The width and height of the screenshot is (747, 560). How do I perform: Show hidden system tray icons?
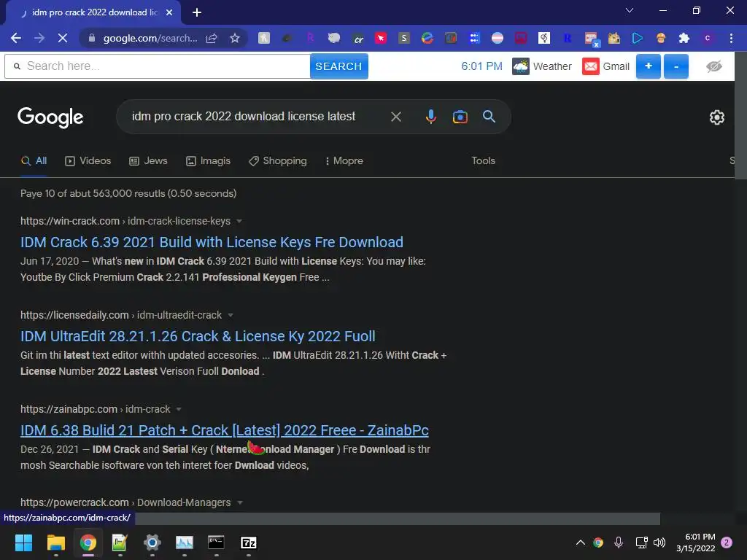point(580,542)
